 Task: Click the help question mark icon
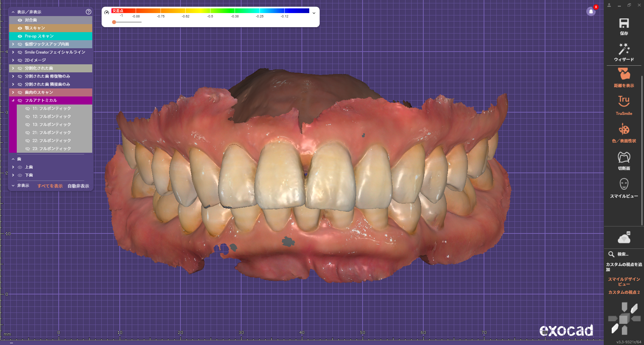point(89,12)
